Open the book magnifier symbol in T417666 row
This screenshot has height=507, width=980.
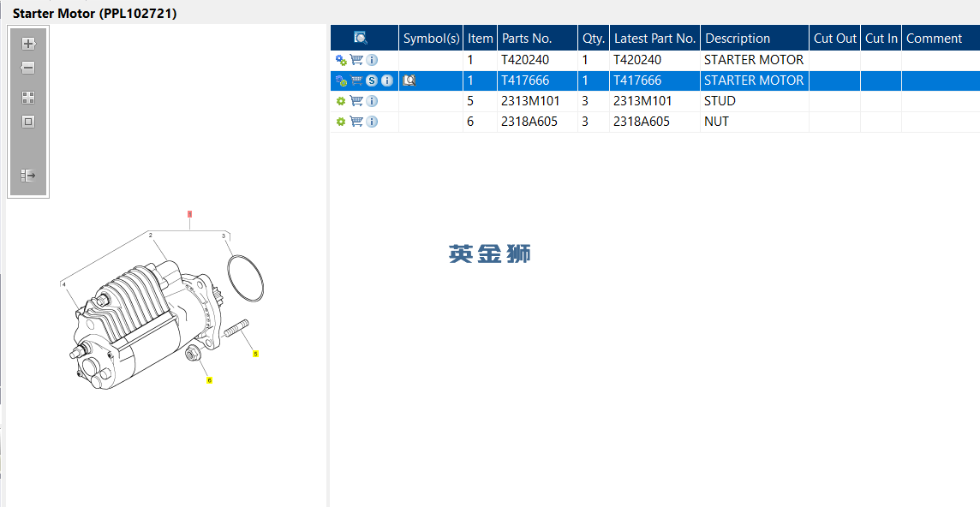pyautogui.click(x=409, y=81)
